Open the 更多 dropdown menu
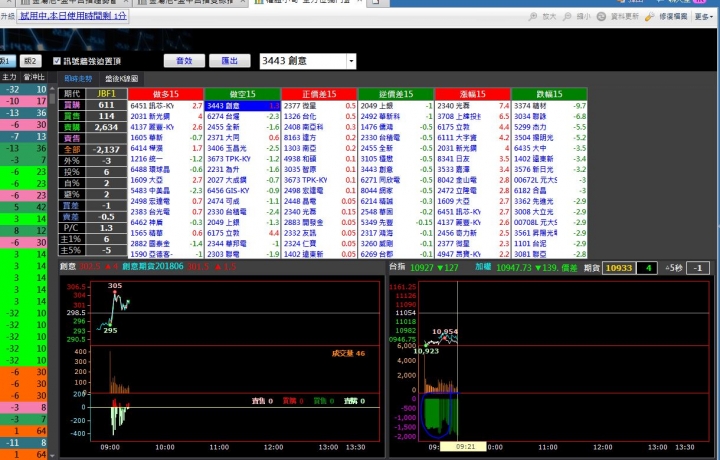The height and width of the screenshot is (460, 720). click(703, 17)
